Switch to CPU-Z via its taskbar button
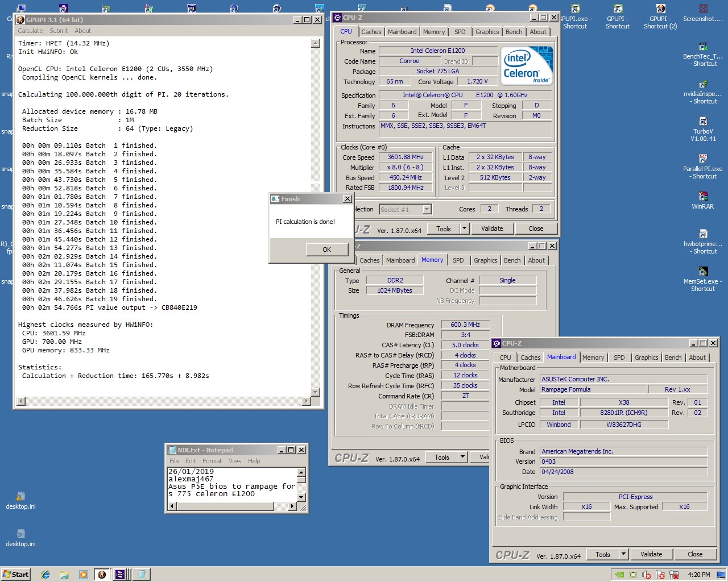This screenshot has height=582, width=728. point(121,575)
